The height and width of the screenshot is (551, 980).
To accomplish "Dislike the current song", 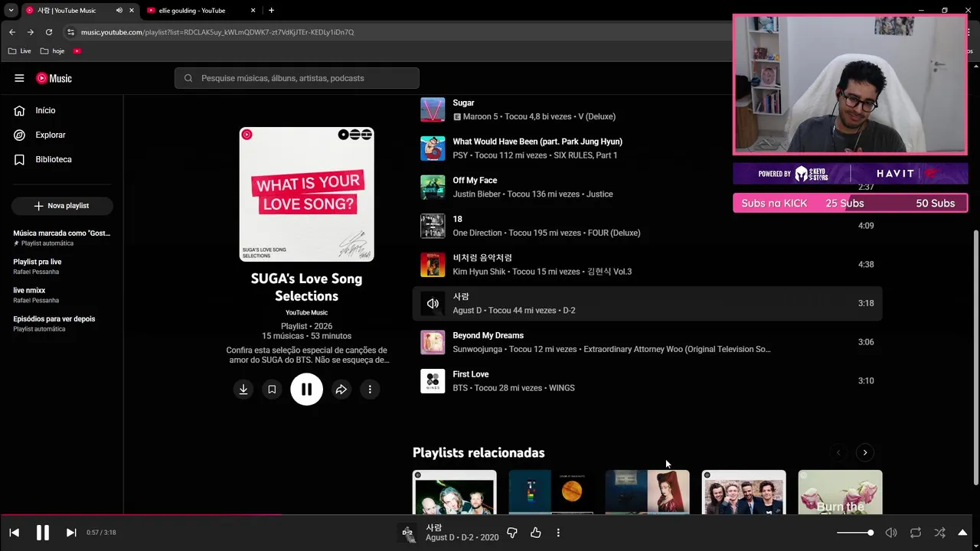I will pyautogui.click(x=512, y=533).
